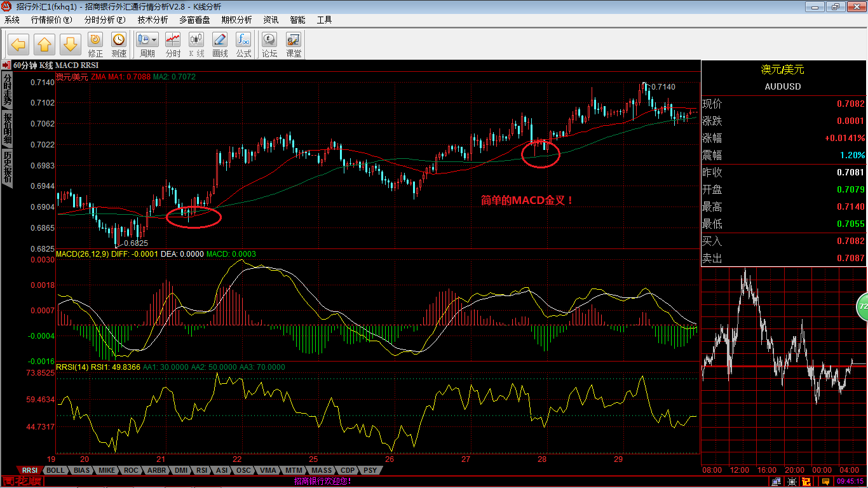This screenshot has height=488, width=868.
Task: Open the 课堂 classroom icon
Action: (x=294, y=46)
